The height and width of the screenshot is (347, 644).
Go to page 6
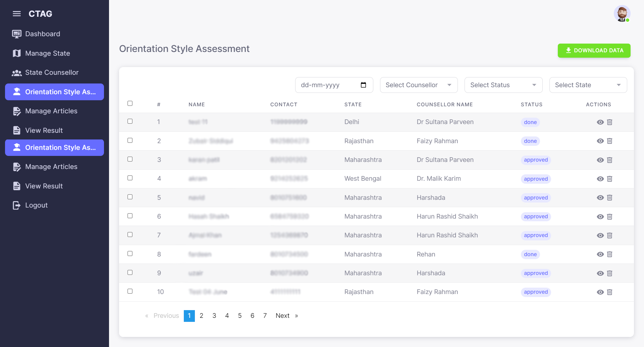click(252, 316)
